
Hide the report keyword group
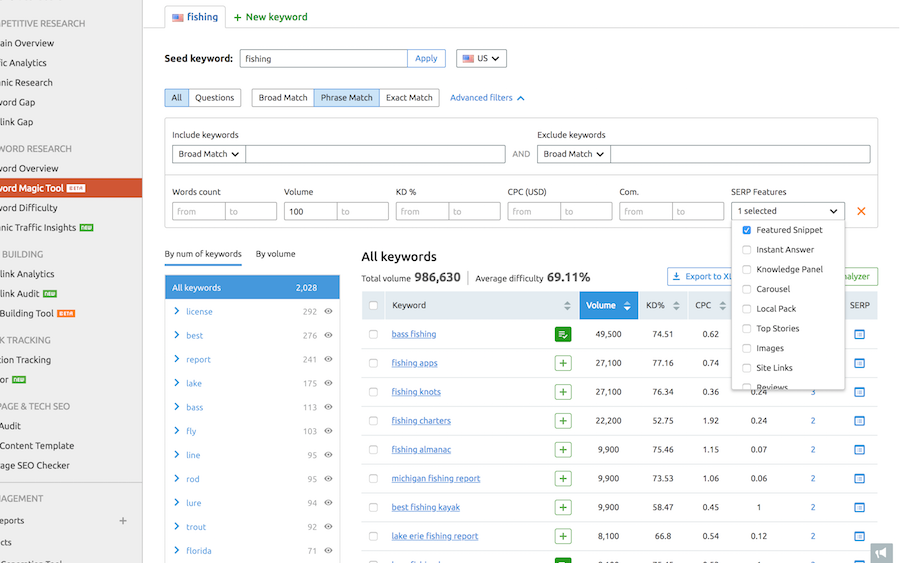[x=328, y=359]
